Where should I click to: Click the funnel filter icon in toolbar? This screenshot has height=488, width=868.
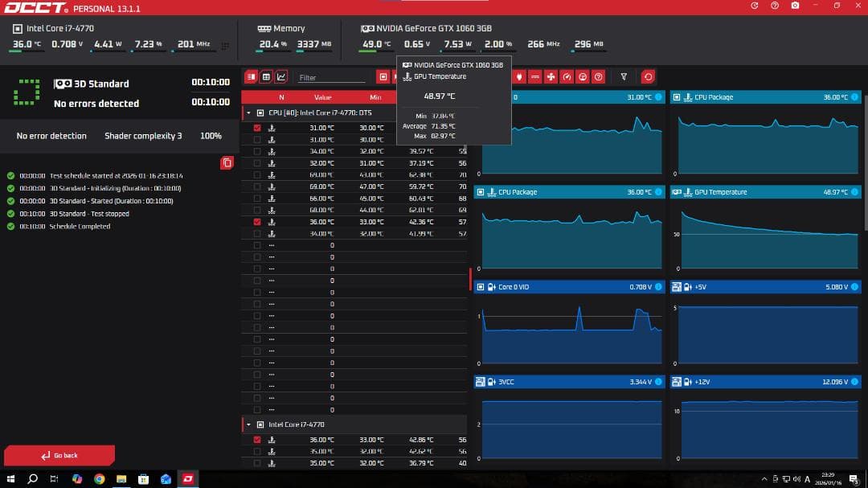pyautogui.click(x=624, y=77)
